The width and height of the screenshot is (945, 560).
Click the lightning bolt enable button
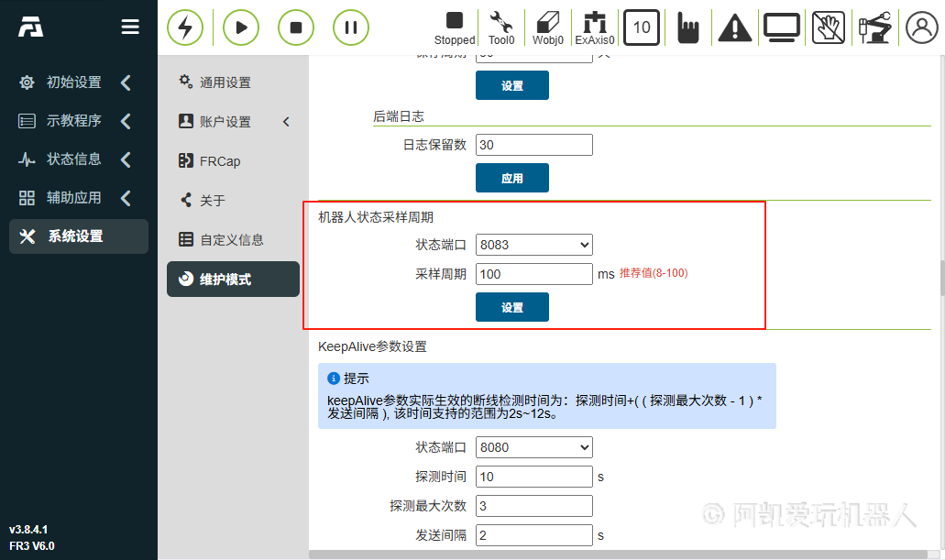tap(185, 27)
